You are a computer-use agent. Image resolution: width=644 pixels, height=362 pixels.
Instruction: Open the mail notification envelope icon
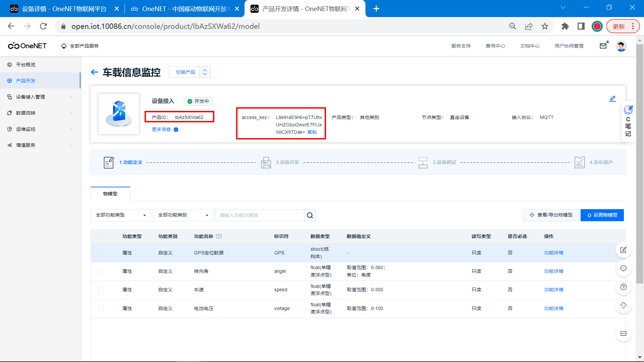603,46
